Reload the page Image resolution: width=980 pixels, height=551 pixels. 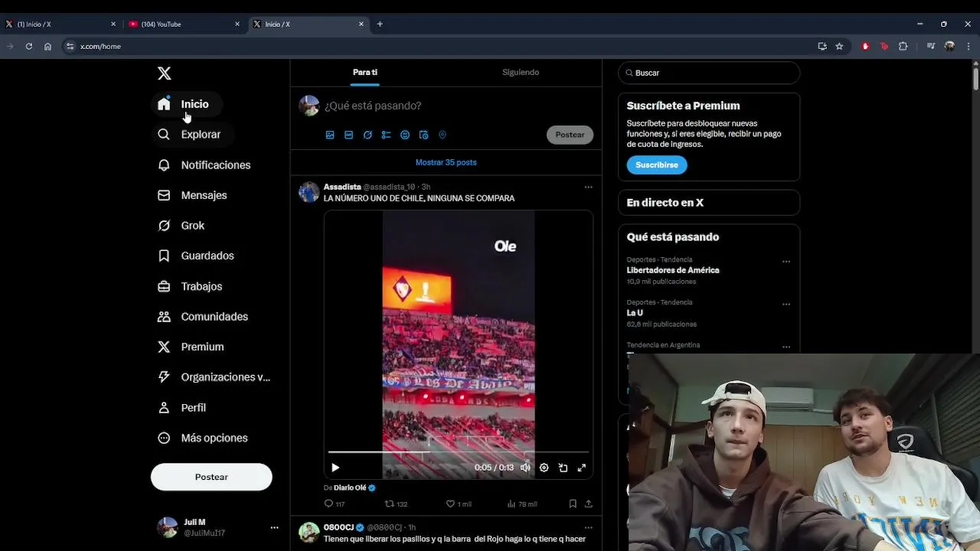(x=29, y=46)
